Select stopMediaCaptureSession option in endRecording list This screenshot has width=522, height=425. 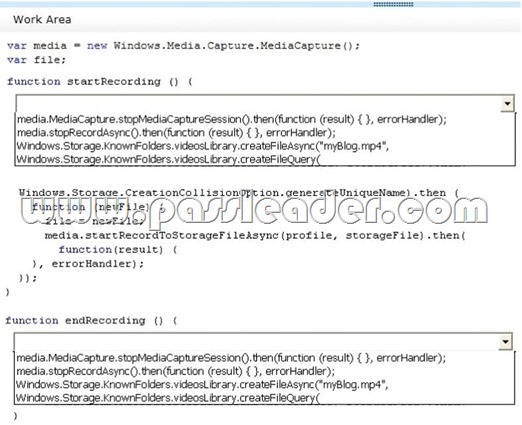(x=231, y=358)
